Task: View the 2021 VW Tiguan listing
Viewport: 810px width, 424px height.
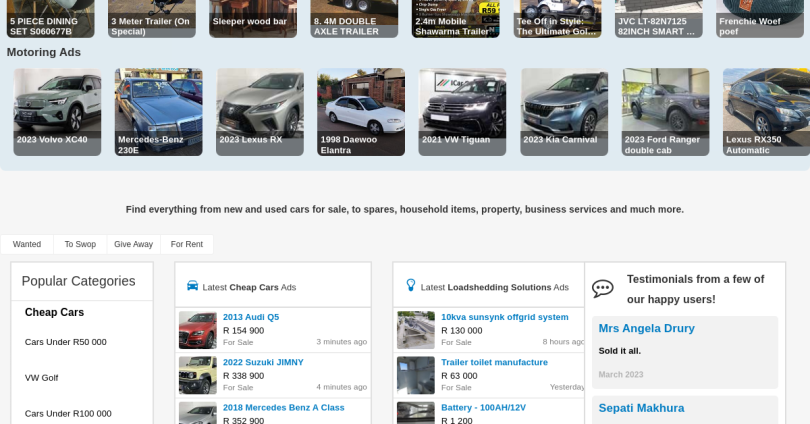Action: click(462, 112)
